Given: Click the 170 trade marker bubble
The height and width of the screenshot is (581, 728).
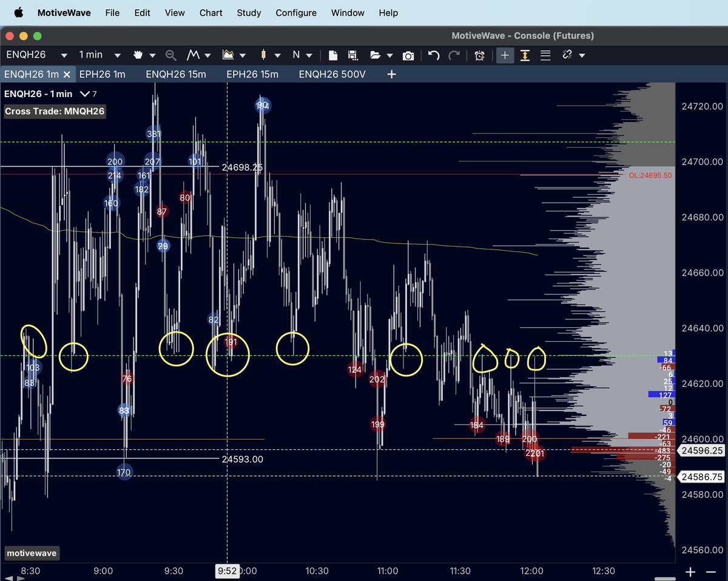Looking at the screenshot, I should click(124, 472).
